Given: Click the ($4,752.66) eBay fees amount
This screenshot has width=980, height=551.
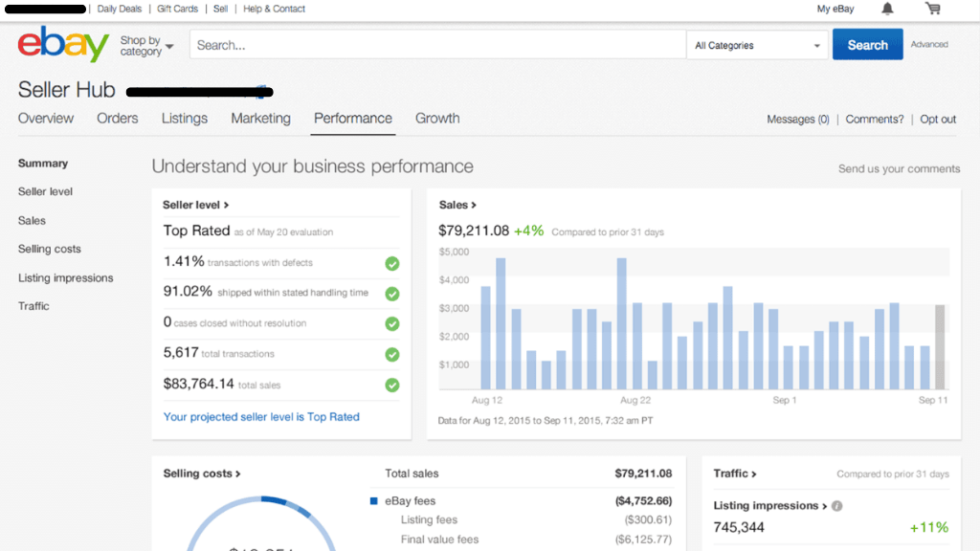Looking at the screenshot, I should (x=643, y=501).
